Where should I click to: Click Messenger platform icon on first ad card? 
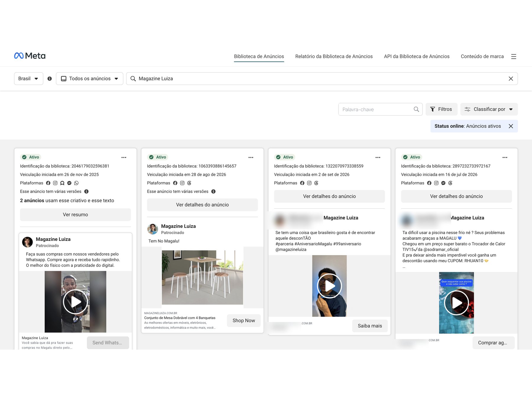(69, 183)
